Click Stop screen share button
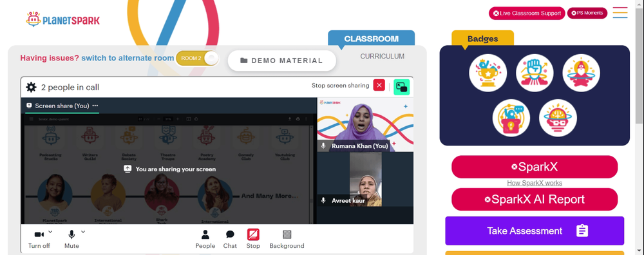The width and height of the screenshot is (644, 255). coord(253,239)
